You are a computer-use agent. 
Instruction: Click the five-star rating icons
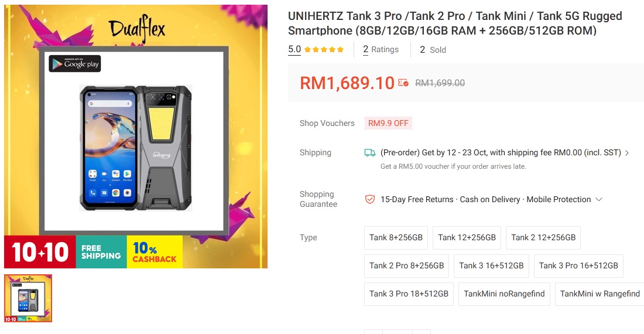(324, 50)
